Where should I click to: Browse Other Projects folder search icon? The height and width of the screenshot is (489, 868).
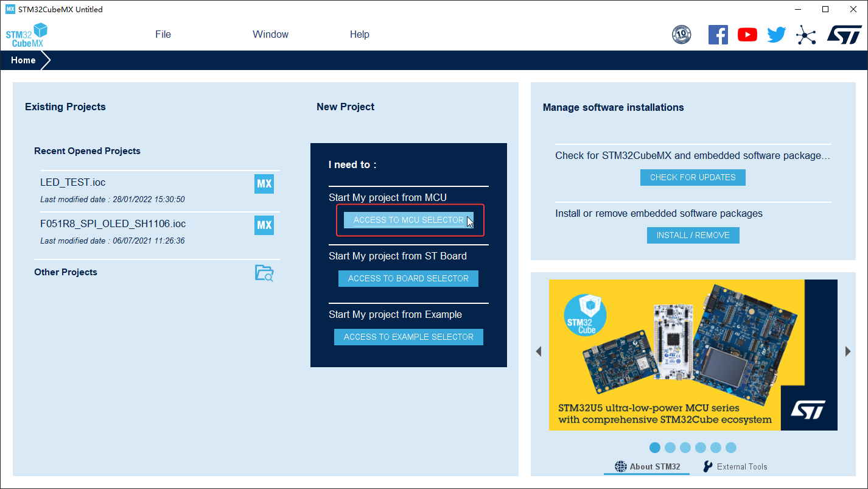coord(264,273)
